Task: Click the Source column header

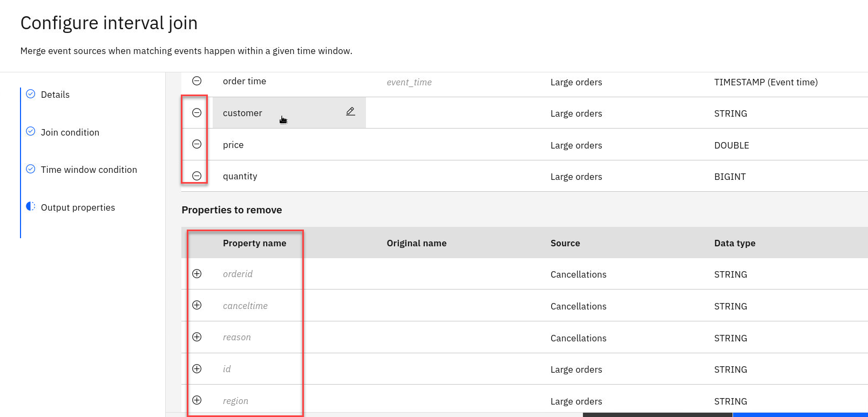Action: 565,243
